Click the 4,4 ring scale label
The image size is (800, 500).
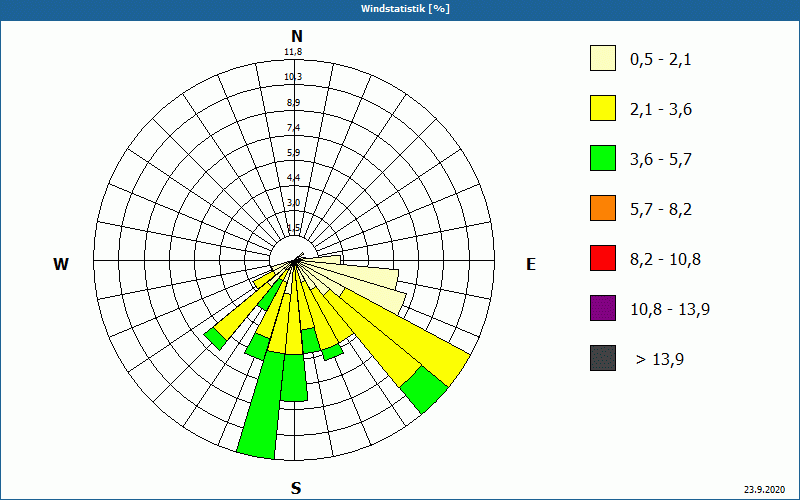(293, 178)
